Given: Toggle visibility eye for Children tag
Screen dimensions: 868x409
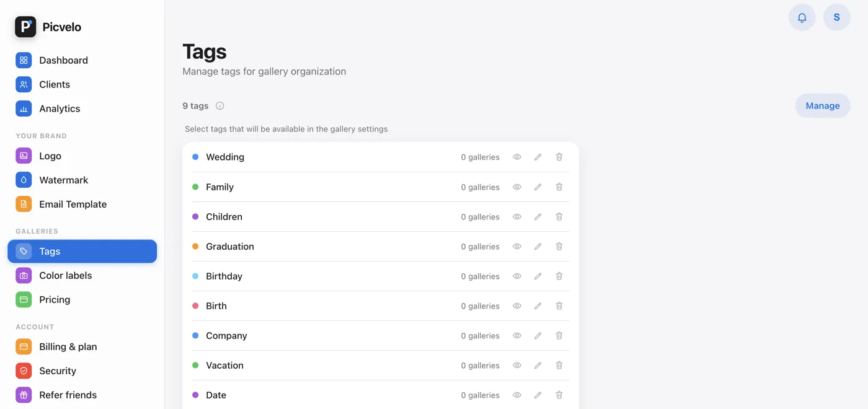Looking at the screenshot, I should coord(517,217).
